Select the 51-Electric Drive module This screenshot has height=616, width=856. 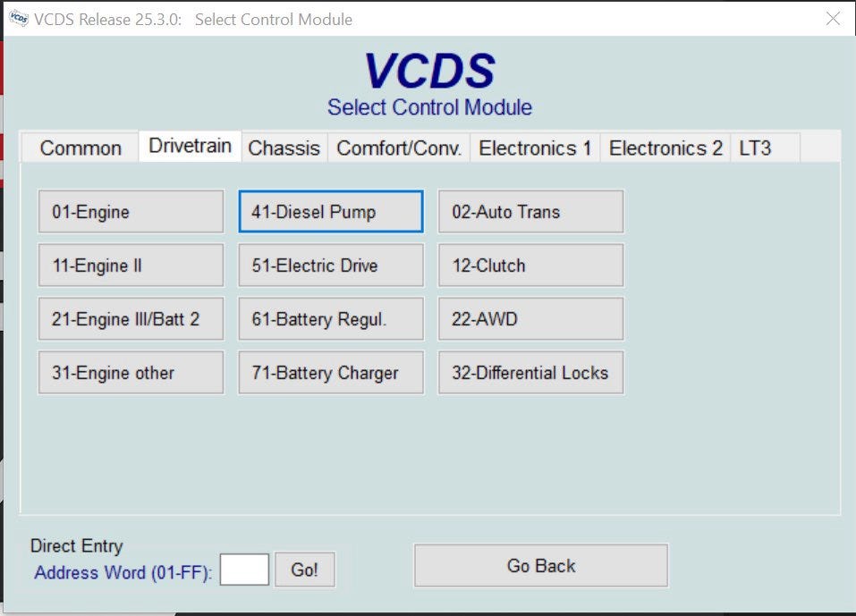click(x=331, y=266)
